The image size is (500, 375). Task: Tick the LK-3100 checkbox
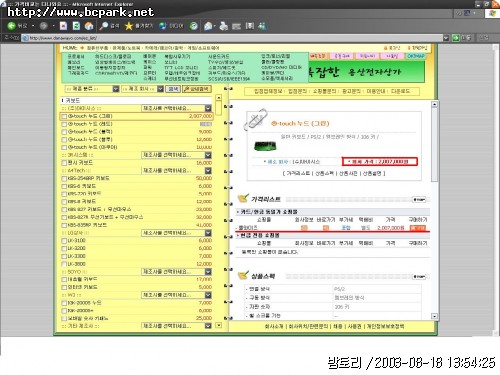pyautogui.click(x=64, y=241)
